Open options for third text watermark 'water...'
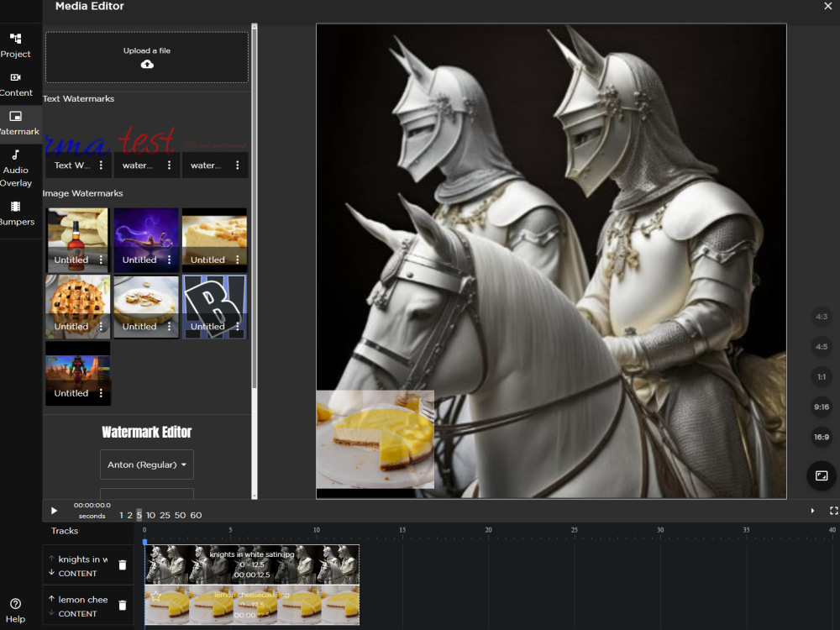The image size is (840, 630). (238, 165)
